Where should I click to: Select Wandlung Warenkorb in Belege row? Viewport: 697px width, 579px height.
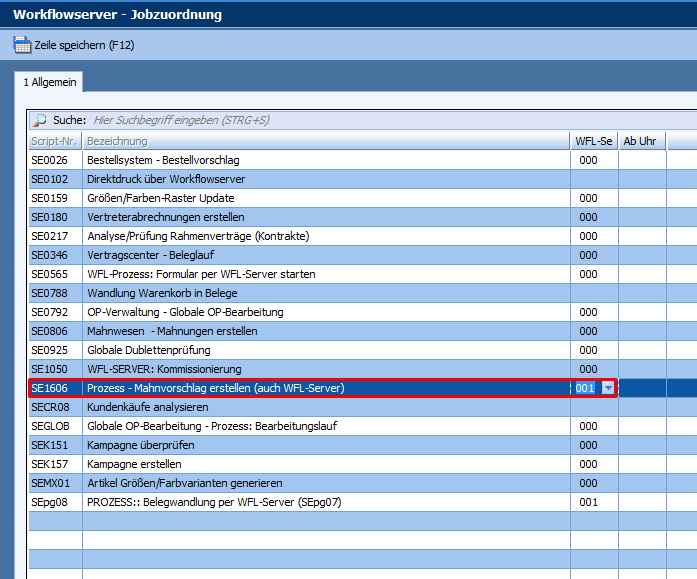[x=163, y=293]
